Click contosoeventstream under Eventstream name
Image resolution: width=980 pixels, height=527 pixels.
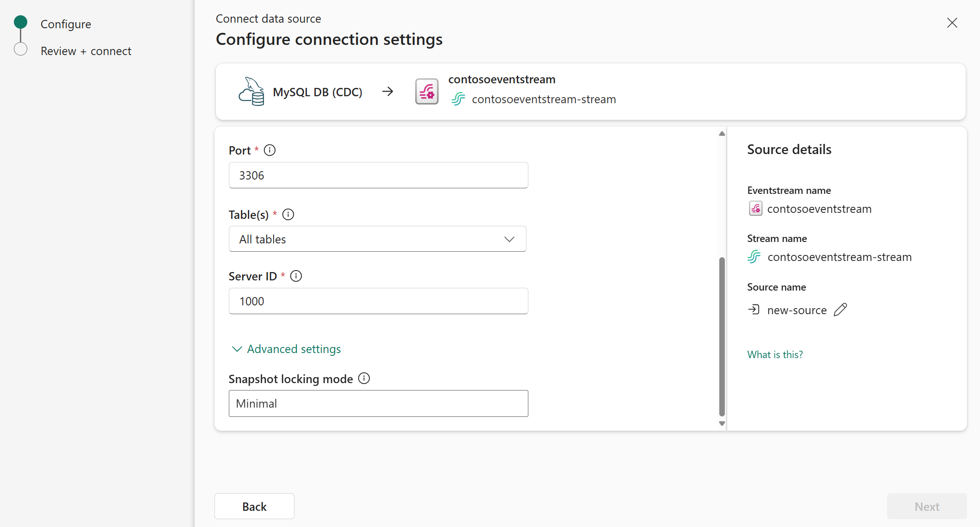point(819,209)
